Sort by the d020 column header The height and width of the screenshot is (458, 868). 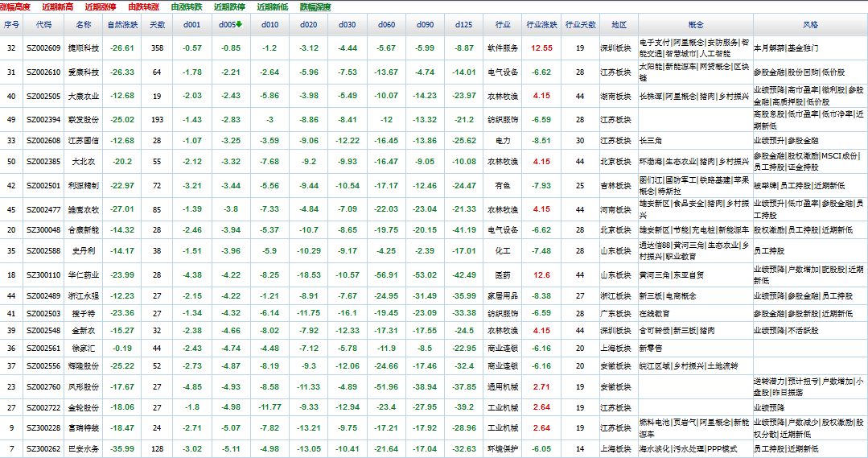tap(308, 25)
